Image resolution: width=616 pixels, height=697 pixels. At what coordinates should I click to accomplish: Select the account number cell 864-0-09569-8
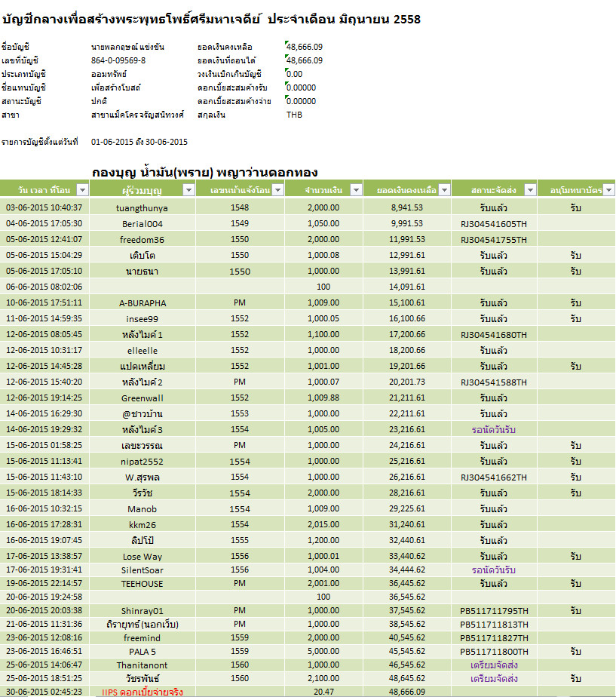118,60
